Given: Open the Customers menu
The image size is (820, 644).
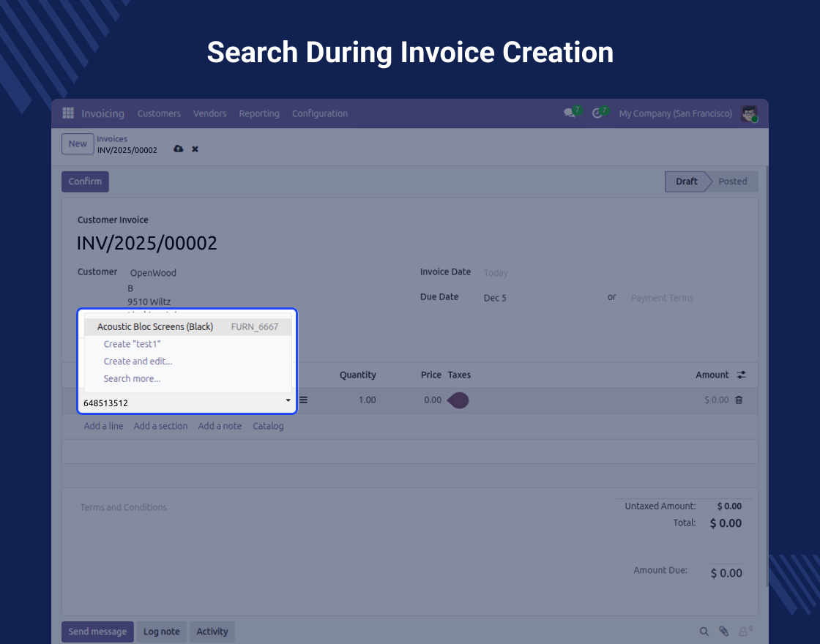Looking at the screenshot, I should pos(159,113).
